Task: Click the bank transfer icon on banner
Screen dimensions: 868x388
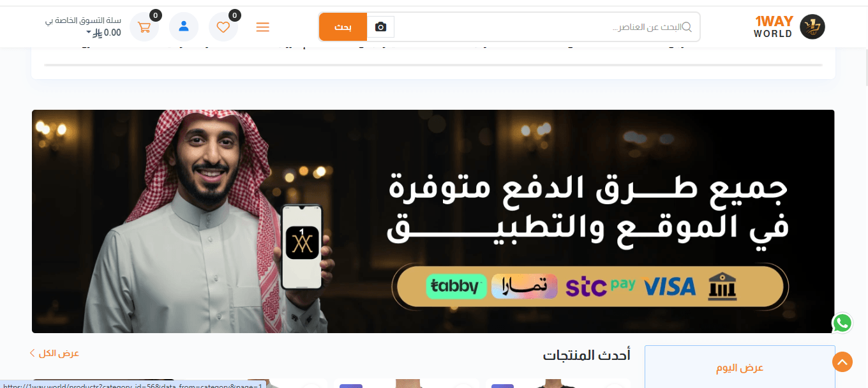Action: click(722, 286)
